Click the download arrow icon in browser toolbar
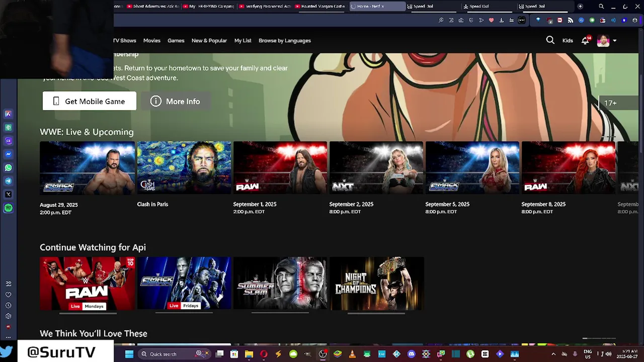The height and width of the screenshot is (362, 644). click(x=501, y=20)
